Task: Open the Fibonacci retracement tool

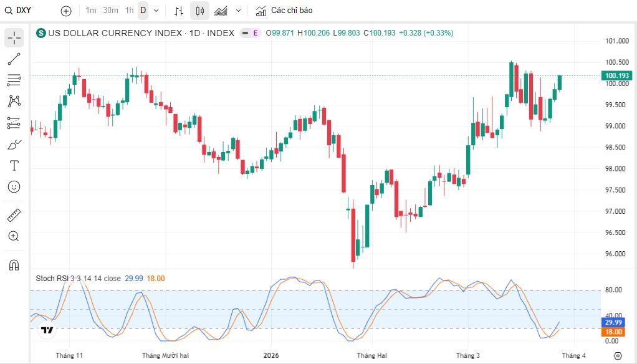Action: [14, 80]
